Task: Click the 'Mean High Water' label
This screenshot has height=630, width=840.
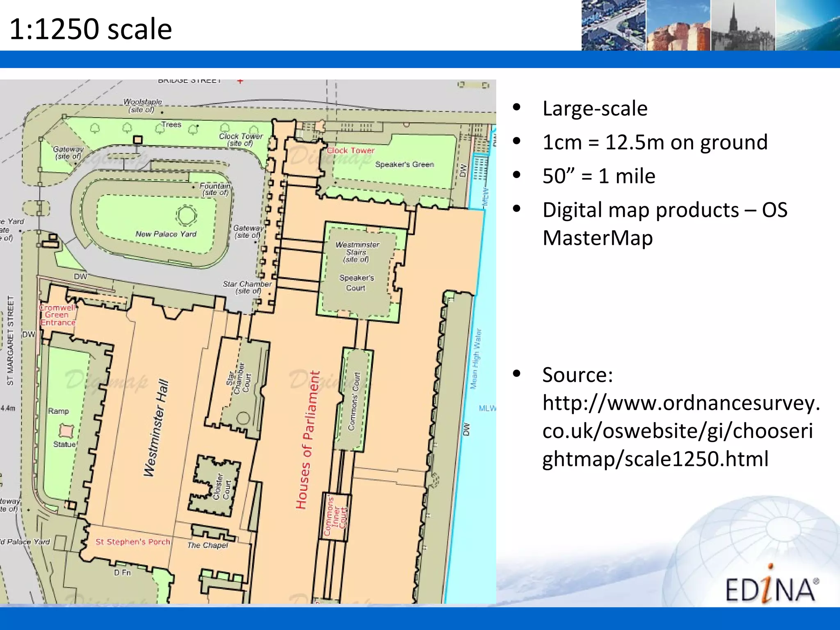Action: 476,358
